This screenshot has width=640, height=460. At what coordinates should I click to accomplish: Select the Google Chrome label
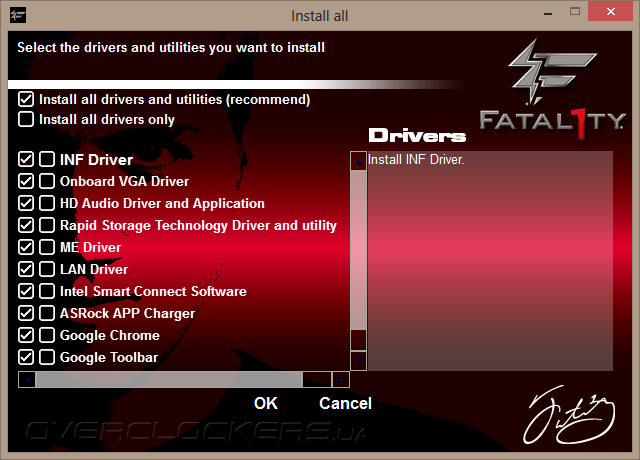point(109,336)
